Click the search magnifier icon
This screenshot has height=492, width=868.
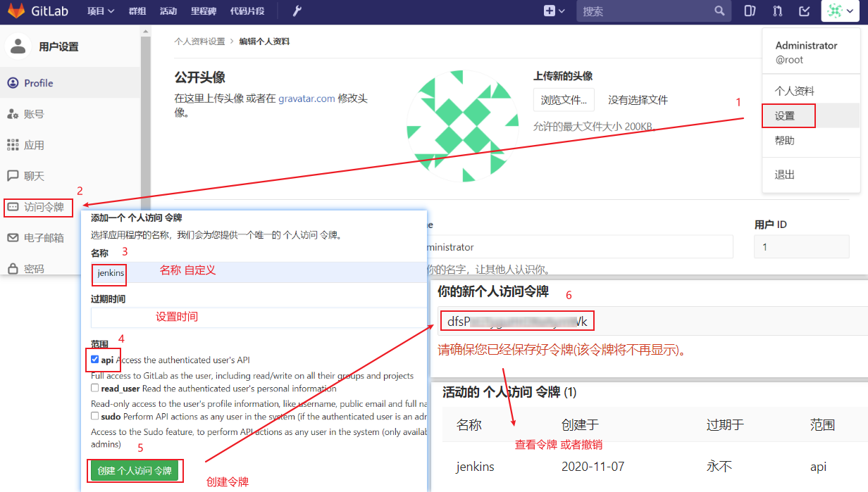(719, 11)
